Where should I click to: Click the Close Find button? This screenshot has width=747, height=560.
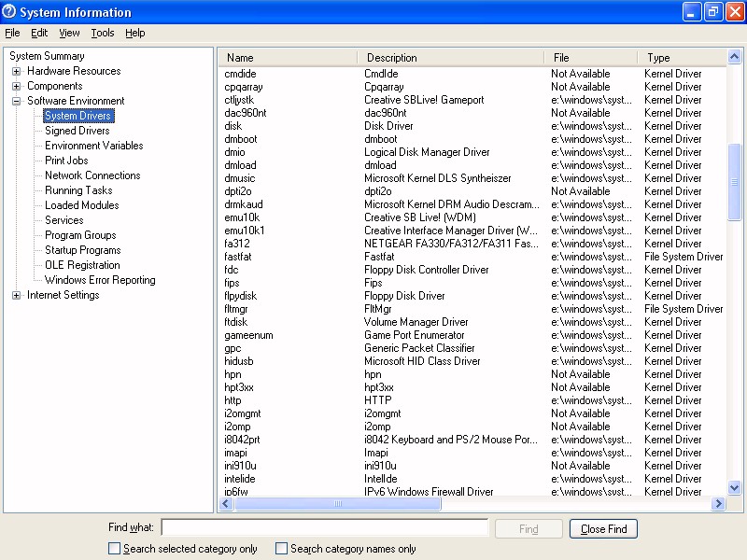click(x=603, y=529)
